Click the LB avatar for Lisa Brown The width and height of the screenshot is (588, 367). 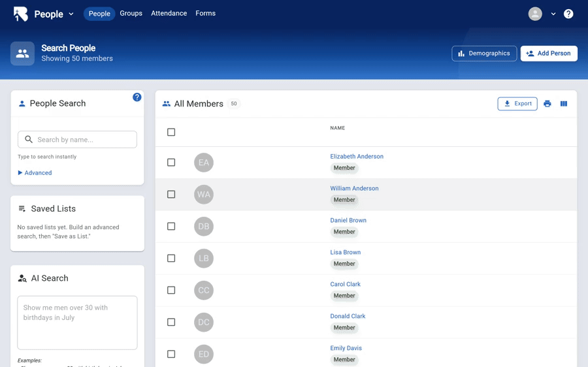coord(204,259)
